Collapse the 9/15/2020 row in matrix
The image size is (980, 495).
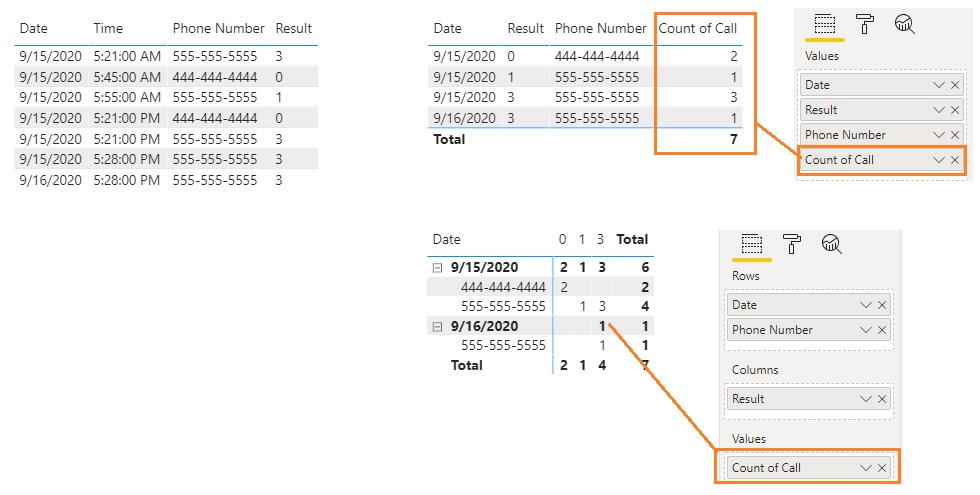[438, 268]
